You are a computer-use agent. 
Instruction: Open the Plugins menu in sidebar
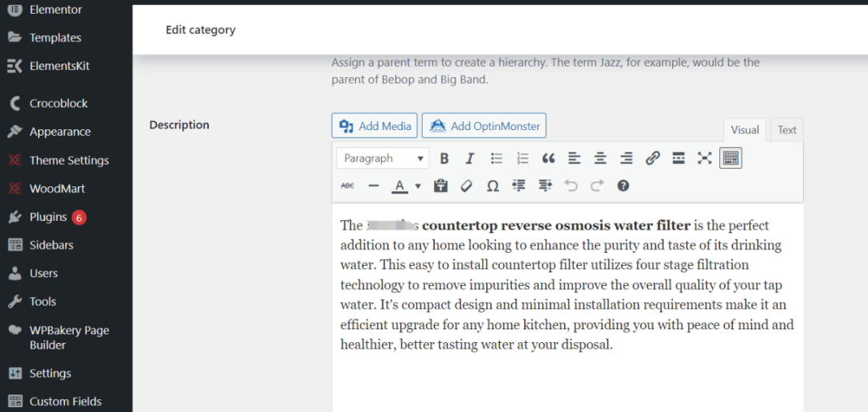[48, 217]
